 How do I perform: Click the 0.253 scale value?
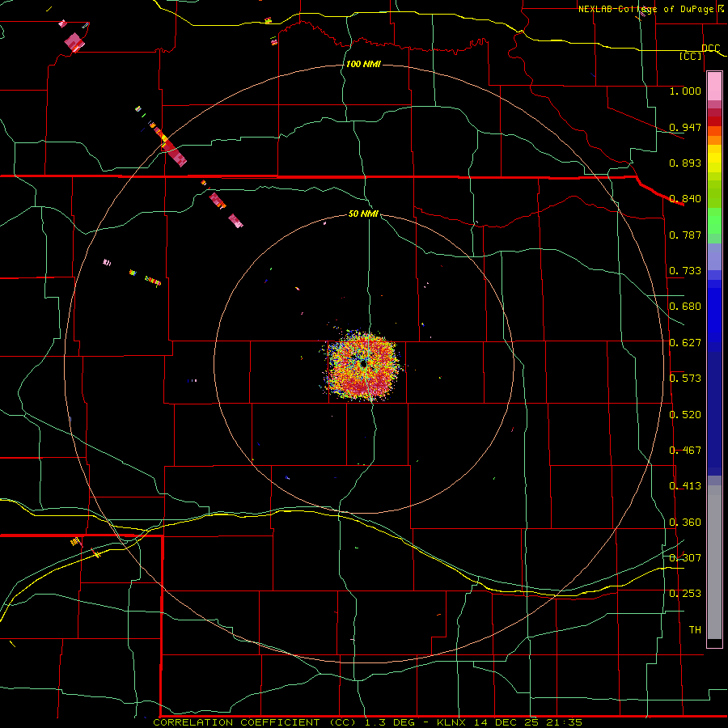coord(685,594)
